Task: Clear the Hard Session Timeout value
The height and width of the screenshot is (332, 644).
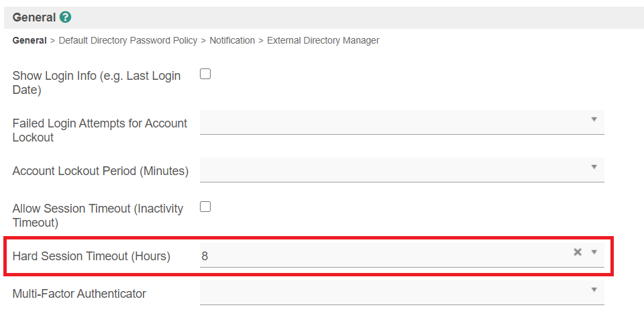Action: [x=577, y=252]
